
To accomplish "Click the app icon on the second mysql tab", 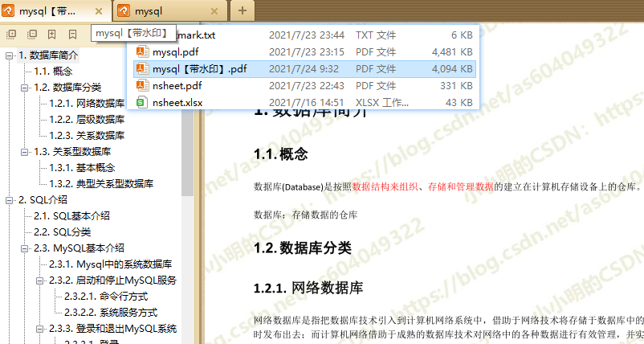I will pyautogui.click(x=124, y=10).
